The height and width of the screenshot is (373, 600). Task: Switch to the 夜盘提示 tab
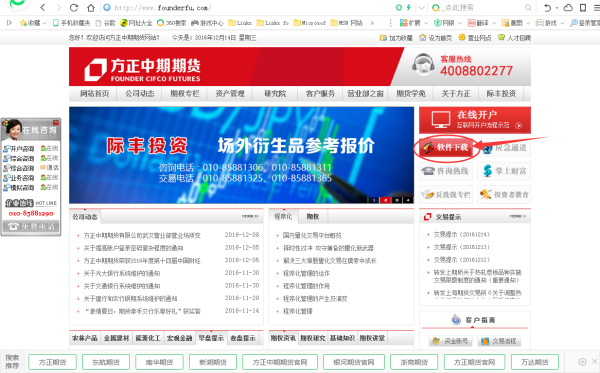pyautogui.click(x=243, y=338)
